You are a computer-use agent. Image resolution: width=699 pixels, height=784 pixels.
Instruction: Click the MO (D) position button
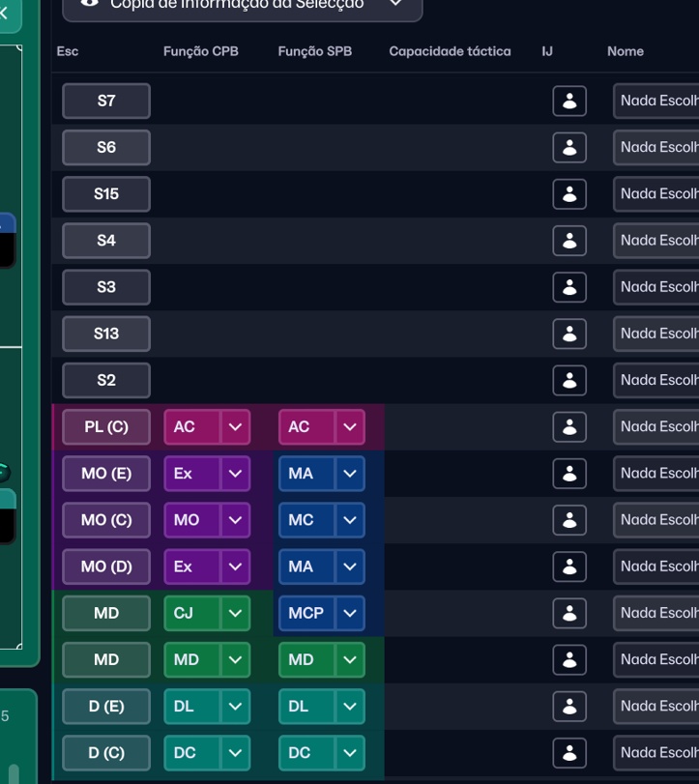[x=106, y=566]
